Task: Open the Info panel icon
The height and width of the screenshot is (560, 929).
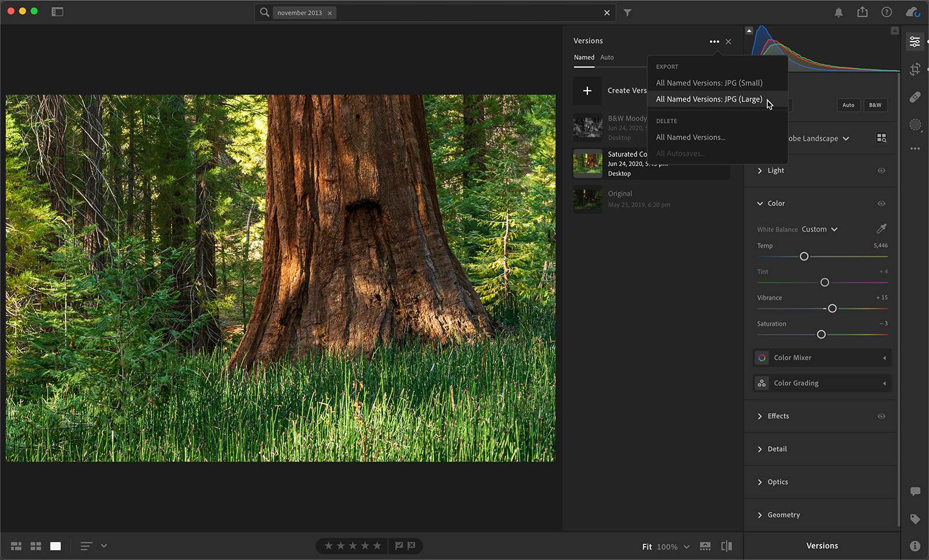Action: (x=915, y=546)
